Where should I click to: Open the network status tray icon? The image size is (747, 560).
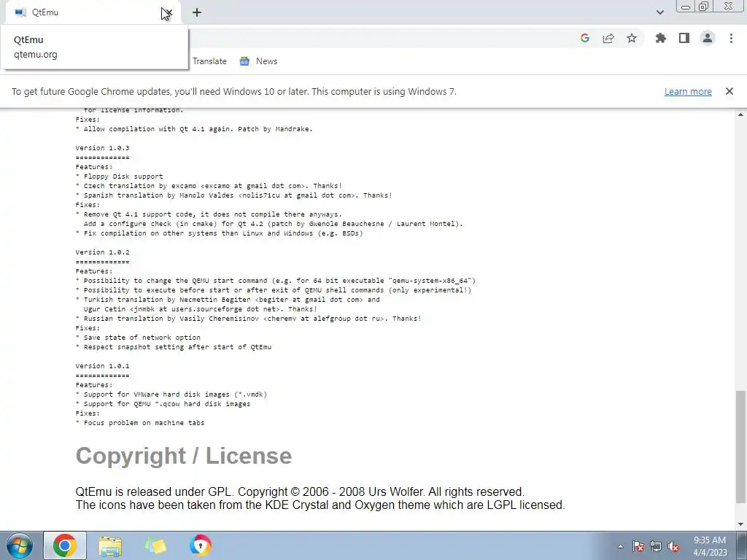point(656,546)
